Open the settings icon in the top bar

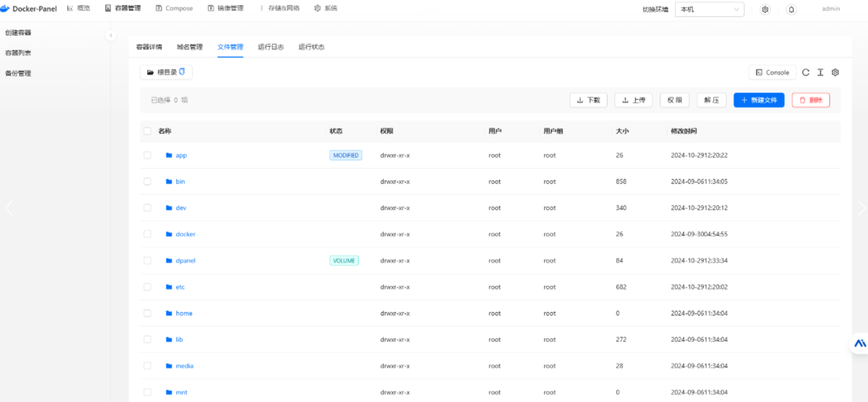[x=765, y=10]
